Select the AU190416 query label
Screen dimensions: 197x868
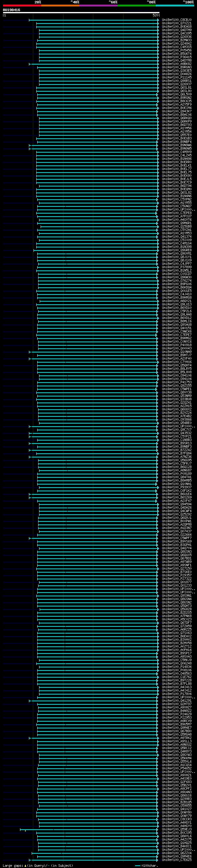[11, 10]
